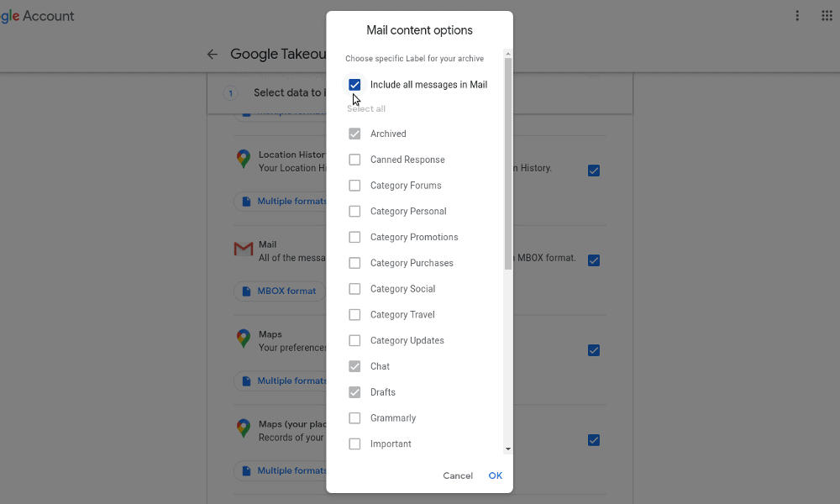
Task: Click the dialog scrollbar up arrow
Action: pos(508,54)
